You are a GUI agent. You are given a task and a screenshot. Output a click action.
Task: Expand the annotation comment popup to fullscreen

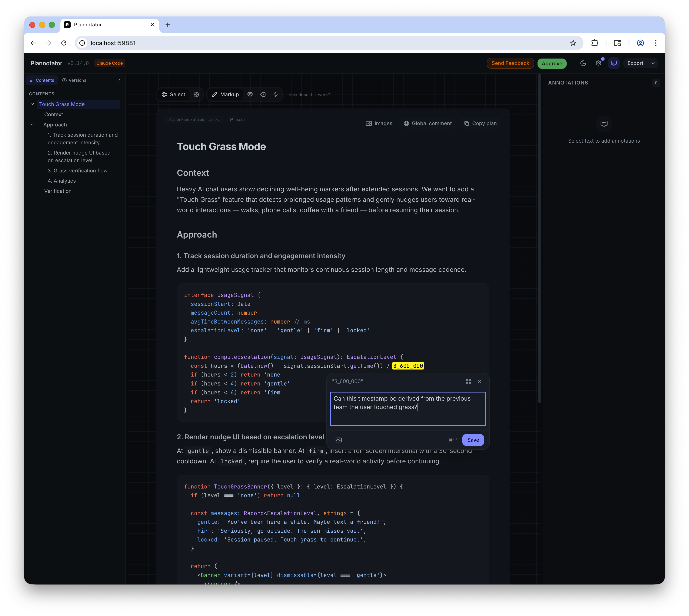click(468, 381)
